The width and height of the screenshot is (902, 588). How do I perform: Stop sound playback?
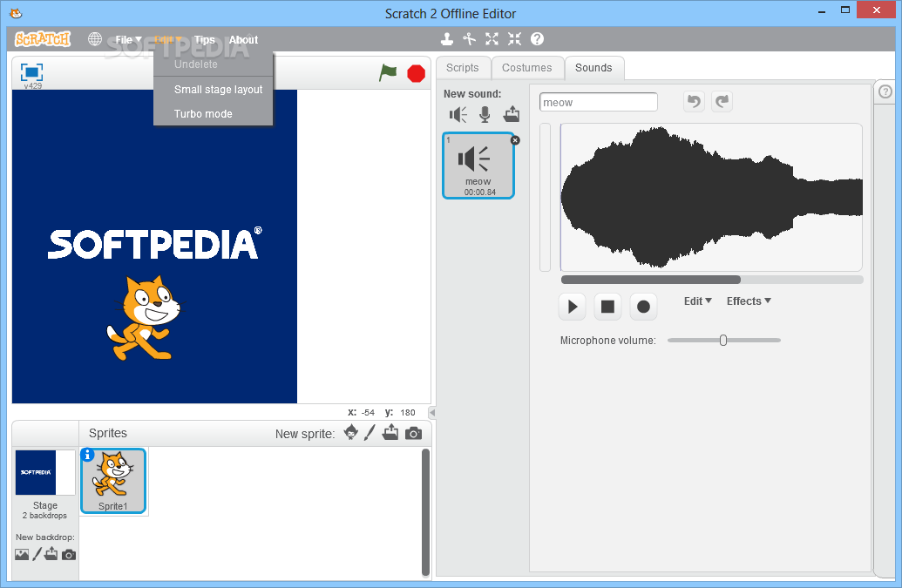pyautogui.click(x=607, y=307)
